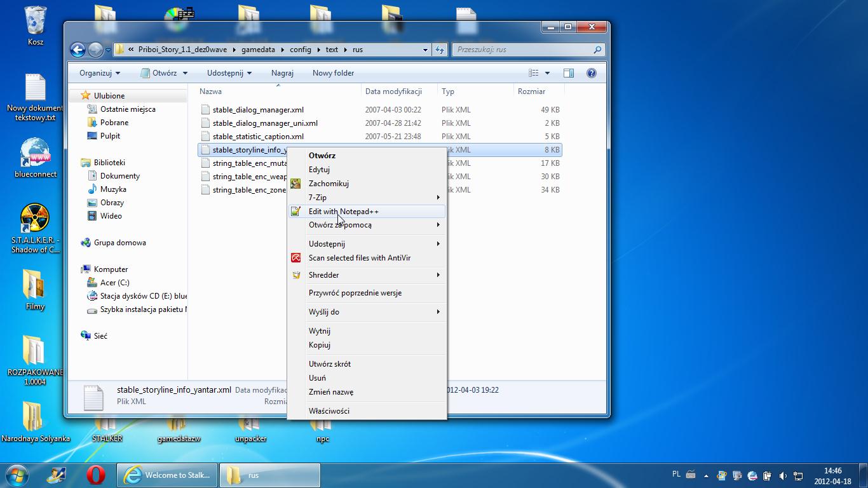The width and height of the screenshot is (868, 488).
Task: Open Explorer help question mark icon
Action: pyautogui.click(x=591, y=73)
